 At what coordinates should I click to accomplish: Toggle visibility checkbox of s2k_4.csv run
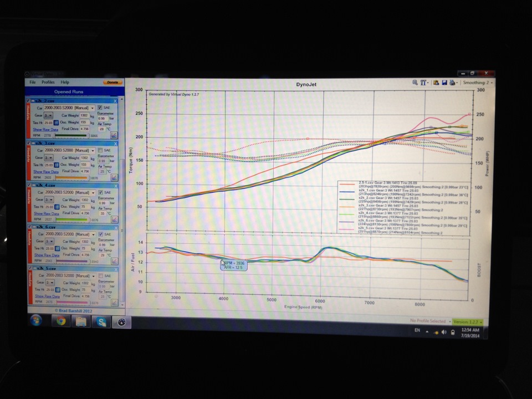click(29, 185)
